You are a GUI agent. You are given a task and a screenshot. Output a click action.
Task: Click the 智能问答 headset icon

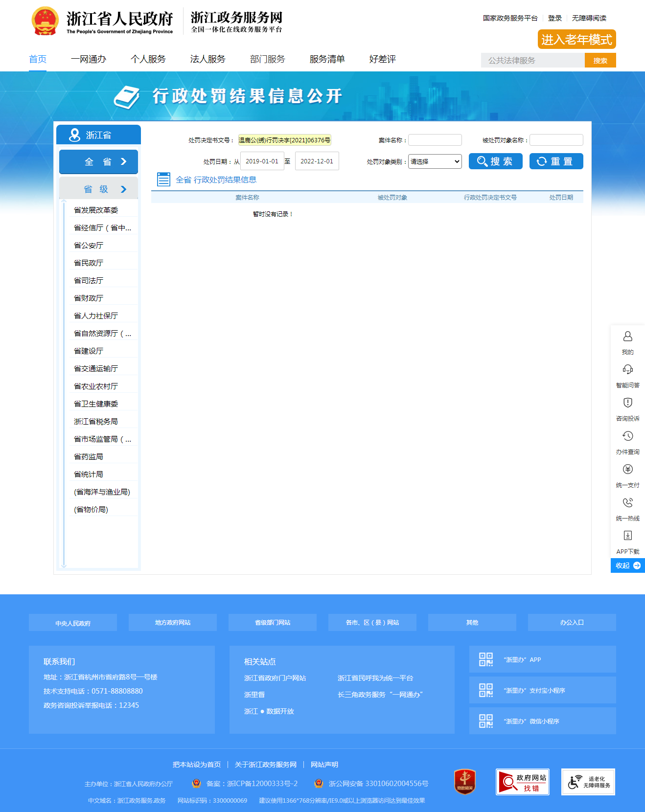(x=627, y=370)
